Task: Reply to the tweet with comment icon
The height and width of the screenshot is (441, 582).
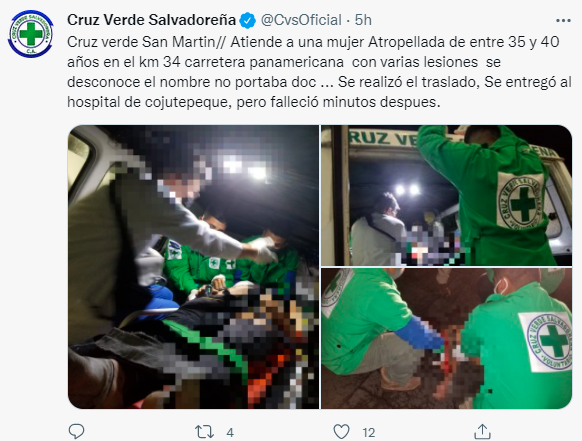Action: [76, 431]
